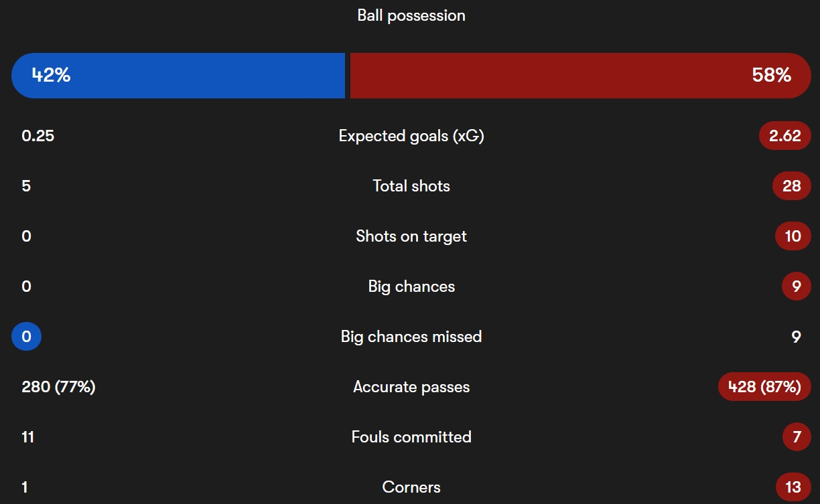Click the Accurate passes label
820x504 pixels.
click(411, 387)
